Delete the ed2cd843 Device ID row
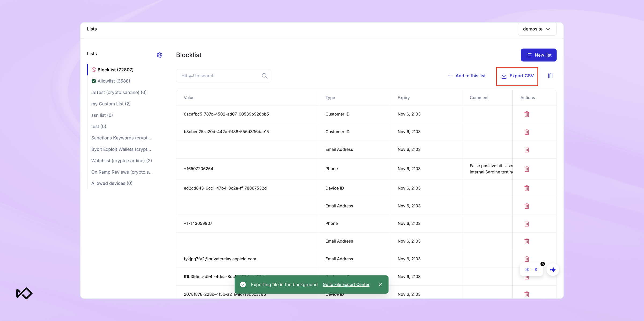 527,188
